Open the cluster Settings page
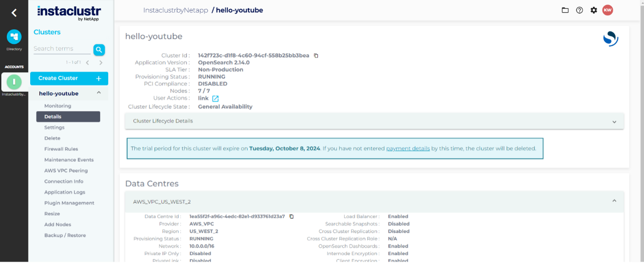644x263 pixels. point(54,128)
